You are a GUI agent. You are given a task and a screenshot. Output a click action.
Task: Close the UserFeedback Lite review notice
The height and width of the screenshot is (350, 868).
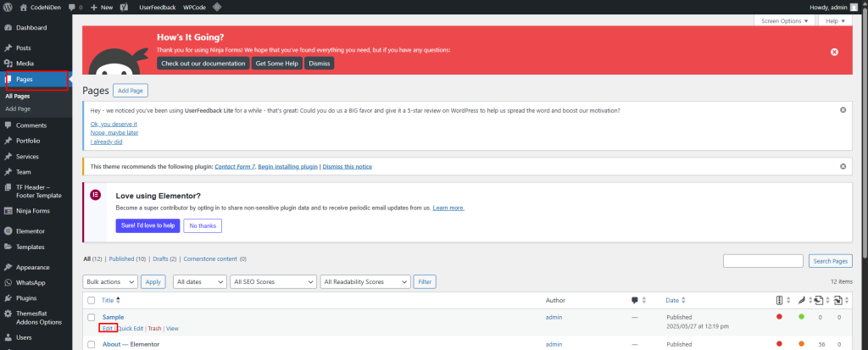pyautogui.click(x=843, y=109)
